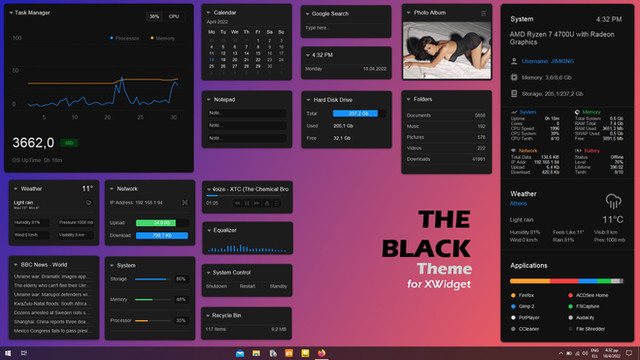The height and width of the screenshot is (360, 640).
Task: Open Task View on the taskbar
Action: tap(24, 353)
